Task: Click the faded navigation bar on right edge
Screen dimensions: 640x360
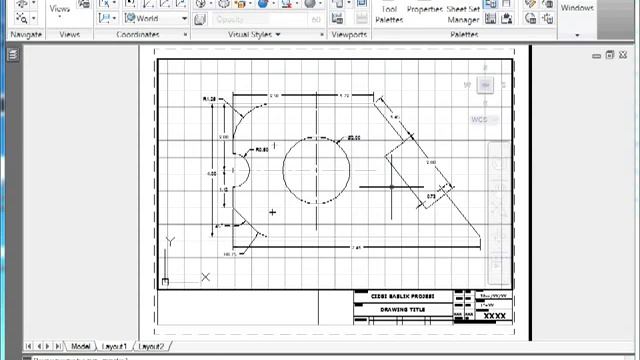Action: [x=499, y=213]
